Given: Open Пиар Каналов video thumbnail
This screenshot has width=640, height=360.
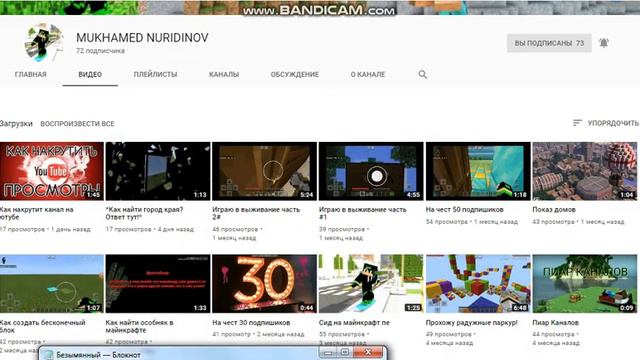Looking at the screenshot, I should pos(584,284).
